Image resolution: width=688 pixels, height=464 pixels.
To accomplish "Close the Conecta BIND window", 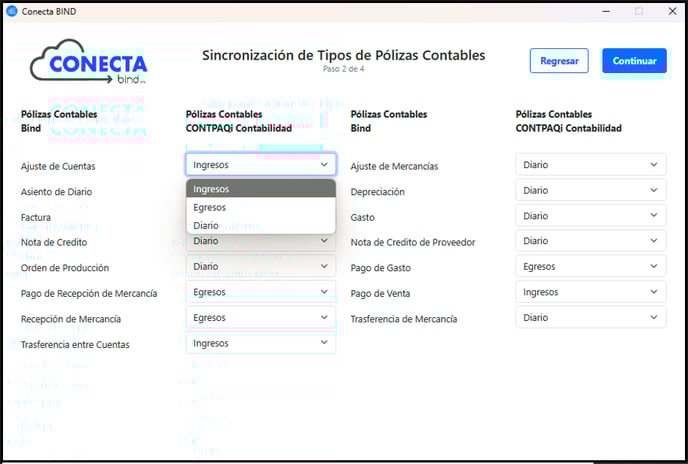I will pyautogui.click(x=672, y=11).
